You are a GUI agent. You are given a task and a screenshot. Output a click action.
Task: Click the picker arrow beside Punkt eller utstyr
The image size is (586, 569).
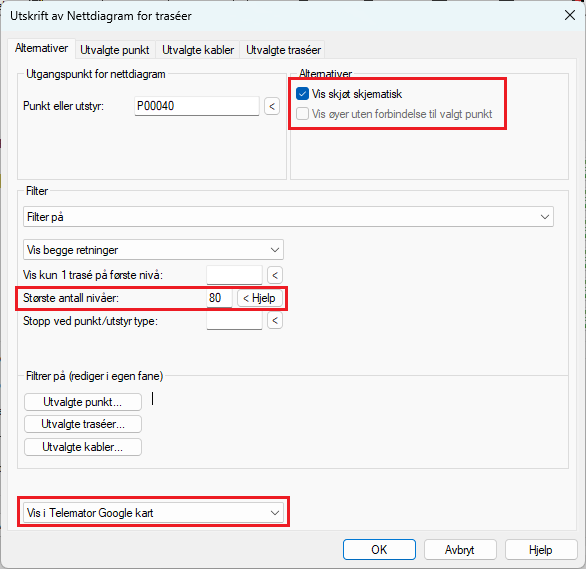[x=272, y=106]
